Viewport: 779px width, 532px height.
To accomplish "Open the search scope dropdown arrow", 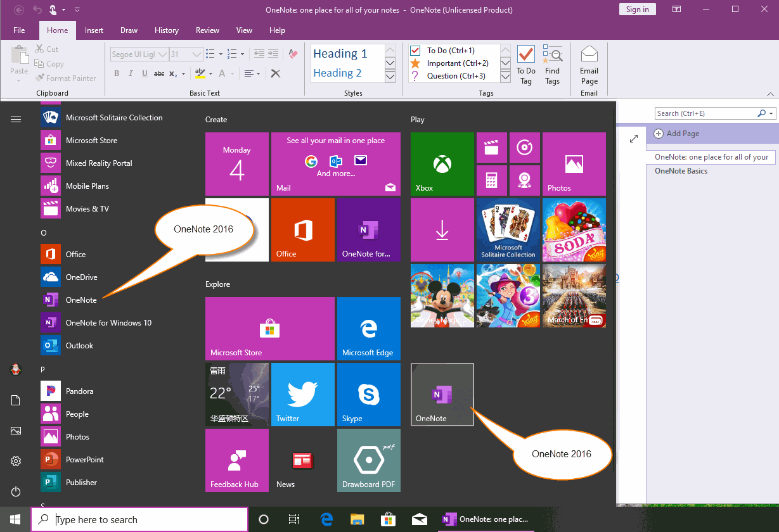I will tap(771, 114).
